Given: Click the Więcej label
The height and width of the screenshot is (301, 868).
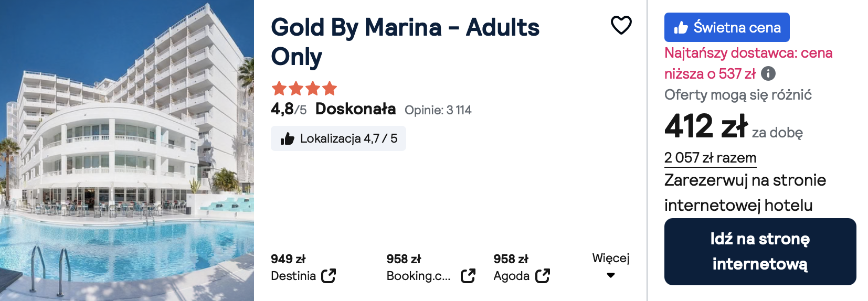Looking at the screenshot, I should pos(610,258).
